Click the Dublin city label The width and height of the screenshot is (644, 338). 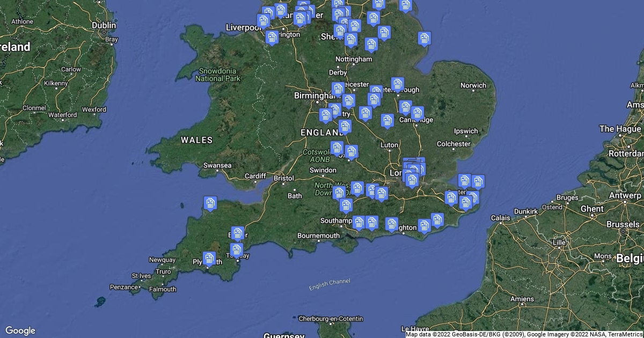(x=104, y=25)
